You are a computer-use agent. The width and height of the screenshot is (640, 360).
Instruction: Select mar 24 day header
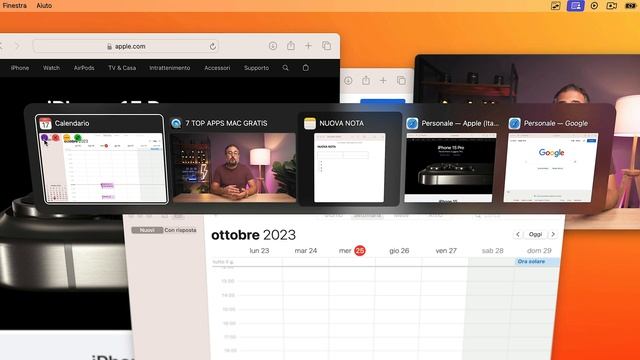click(306, 251)
